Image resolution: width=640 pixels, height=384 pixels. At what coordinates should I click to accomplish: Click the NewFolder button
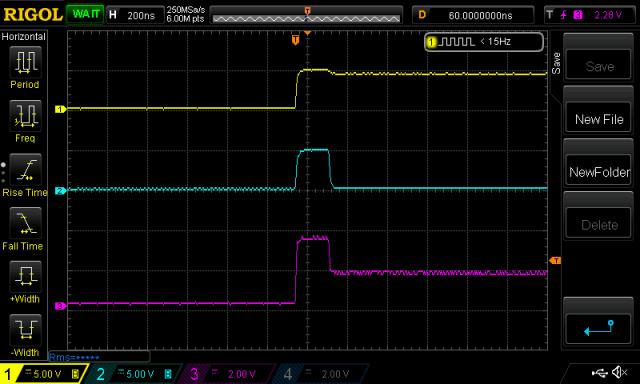click(x=599, y=172)
